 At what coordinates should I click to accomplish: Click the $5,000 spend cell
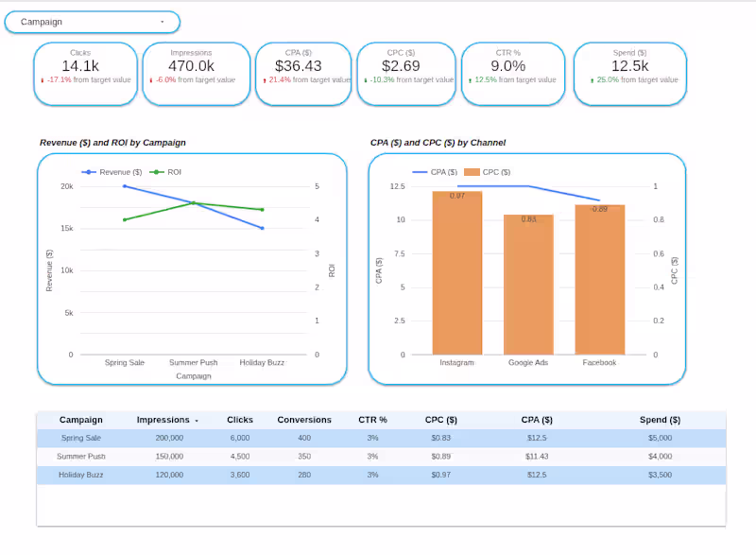(660, 438)
